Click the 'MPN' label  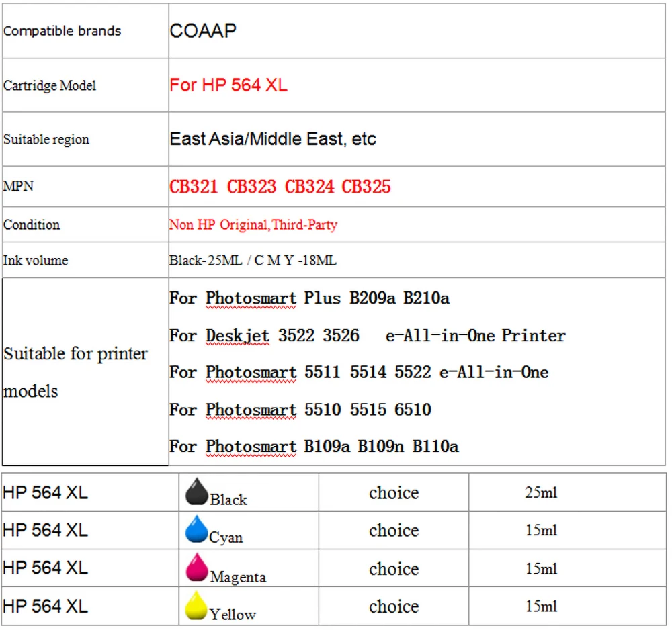[x=18, y=186]
